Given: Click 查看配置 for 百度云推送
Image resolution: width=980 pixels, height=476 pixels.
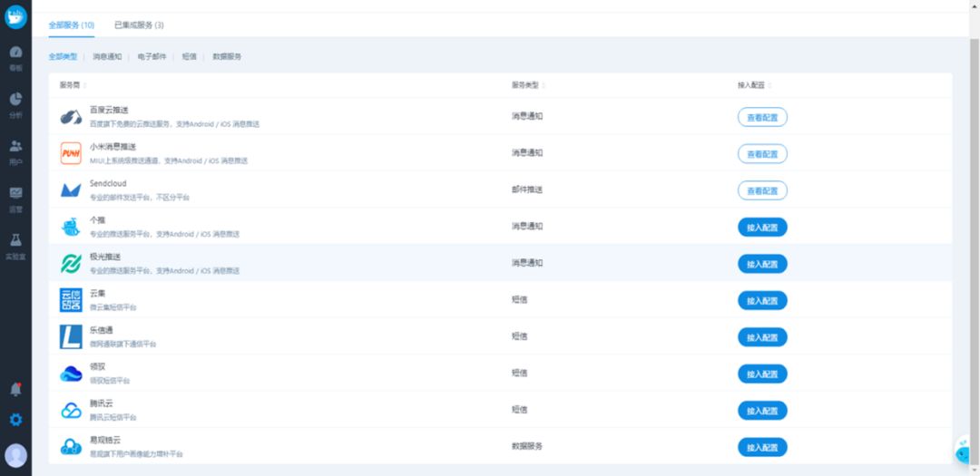Looking at the screenshot, I should [x=762, y=117].
